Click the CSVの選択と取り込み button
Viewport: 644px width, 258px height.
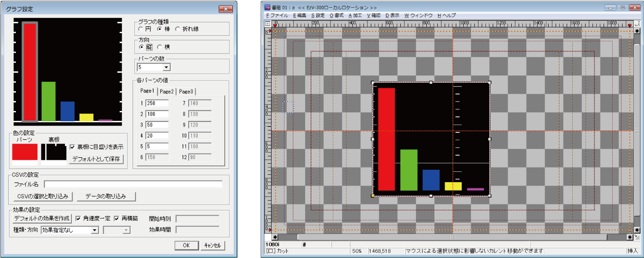tap(43, 196)
